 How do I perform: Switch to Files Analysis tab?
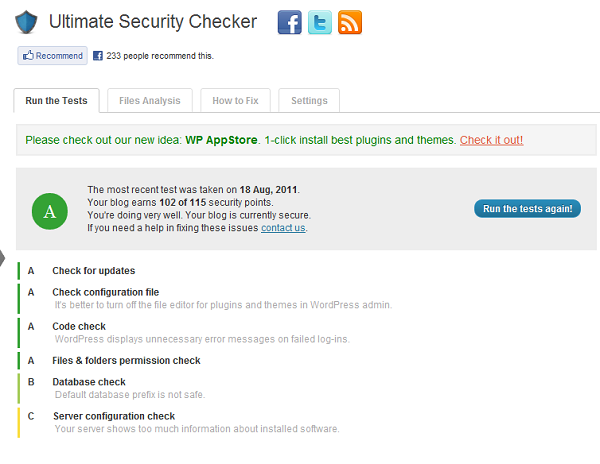click(150, 101)
